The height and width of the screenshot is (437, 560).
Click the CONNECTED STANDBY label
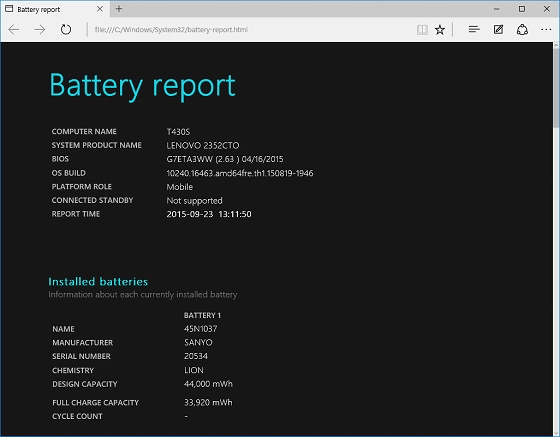pos(92,200)
